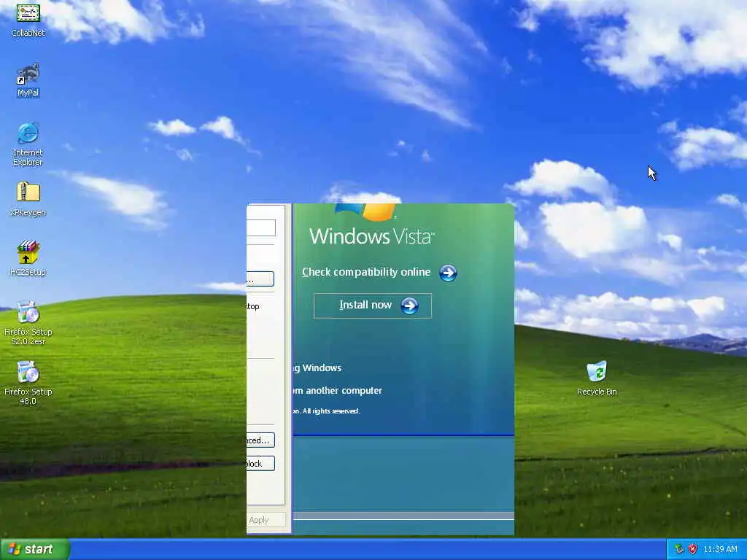Screen dimensions: 747x560
Task: Open the Start menu
Action: 35,549
